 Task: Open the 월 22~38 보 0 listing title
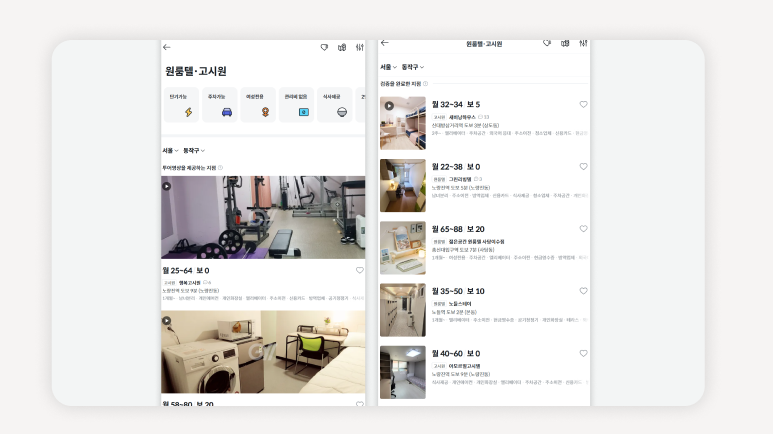[x=456, y=166]
